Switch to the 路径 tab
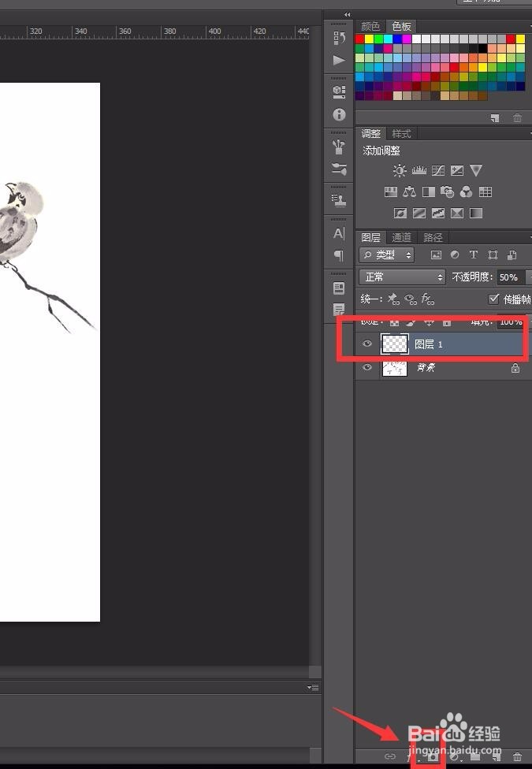Screen dimensions: 532x769 [x=433, y=237]
